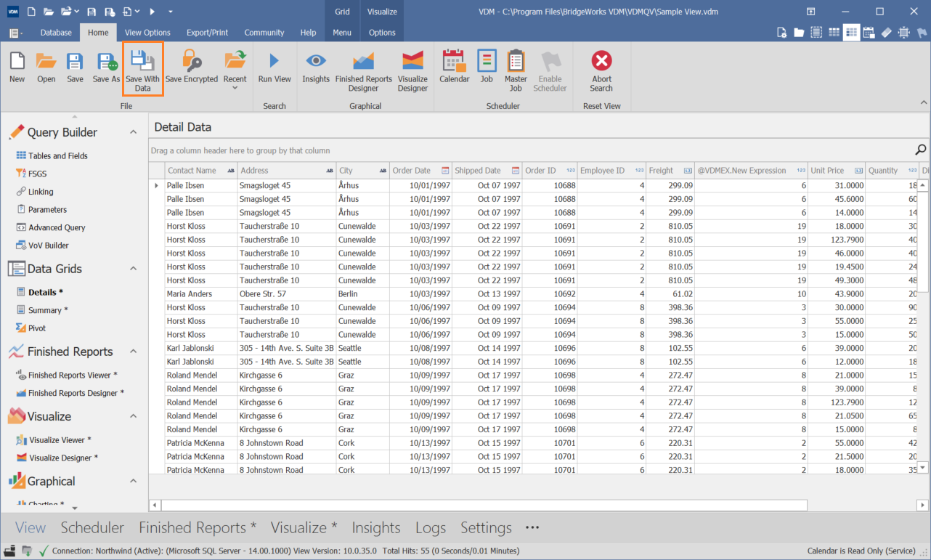Click the grid vertical scrollbar down arrow

pyautogui.click(x=923, y=468)
